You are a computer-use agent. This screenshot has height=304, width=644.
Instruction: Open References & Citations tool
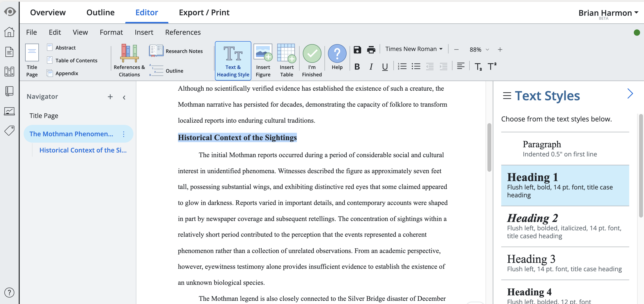(x=129, y=60)
